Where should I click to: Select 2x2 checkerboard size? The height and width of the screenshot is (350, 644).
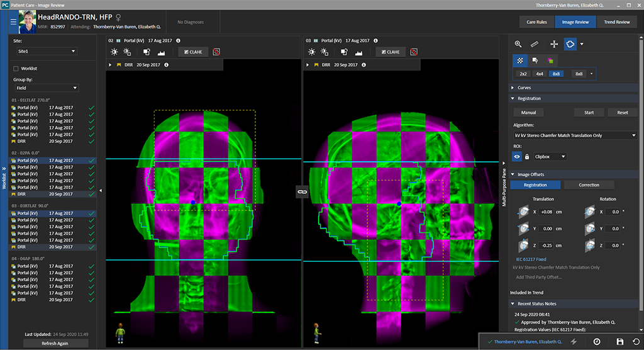[x=523, y=74]
